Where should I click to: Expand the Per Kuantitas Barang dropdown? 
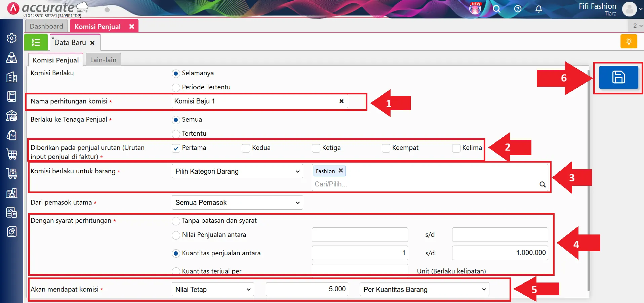pos(424,290)
